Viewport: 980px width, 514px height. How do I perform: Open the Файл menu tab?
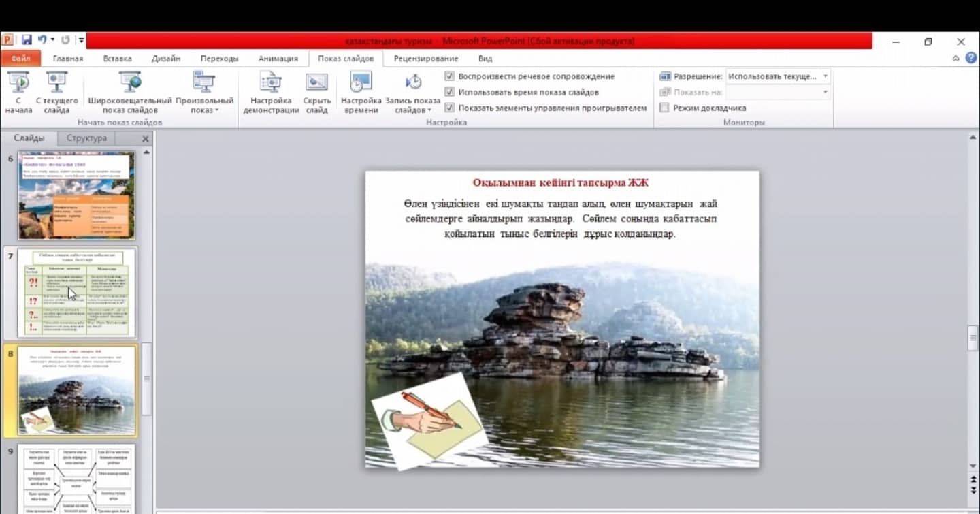(20, 59)
